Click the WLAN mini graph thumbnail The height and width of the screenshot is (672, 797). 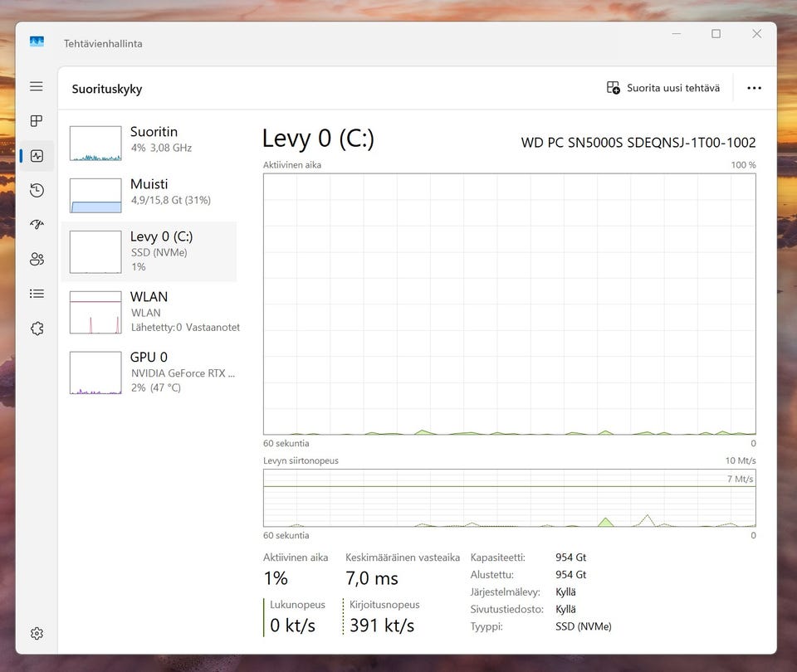95,313
